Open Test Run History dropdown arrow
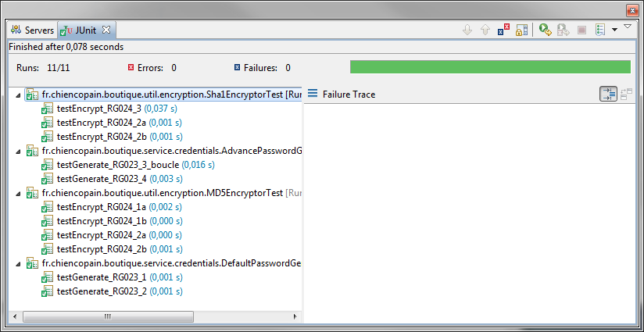This screenshot has height=332, width=644. click(614, 30)
